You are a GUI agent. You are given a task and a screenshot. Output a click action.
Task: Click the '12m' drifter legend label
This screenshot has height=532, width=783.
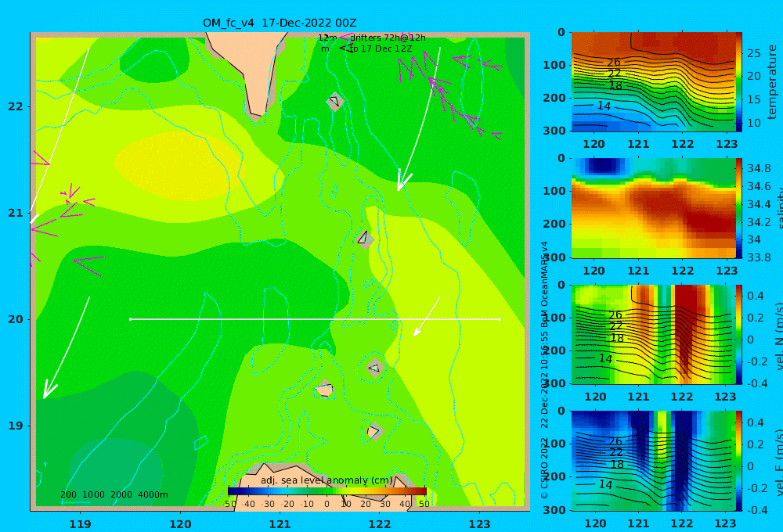click(x=327, y=38)
